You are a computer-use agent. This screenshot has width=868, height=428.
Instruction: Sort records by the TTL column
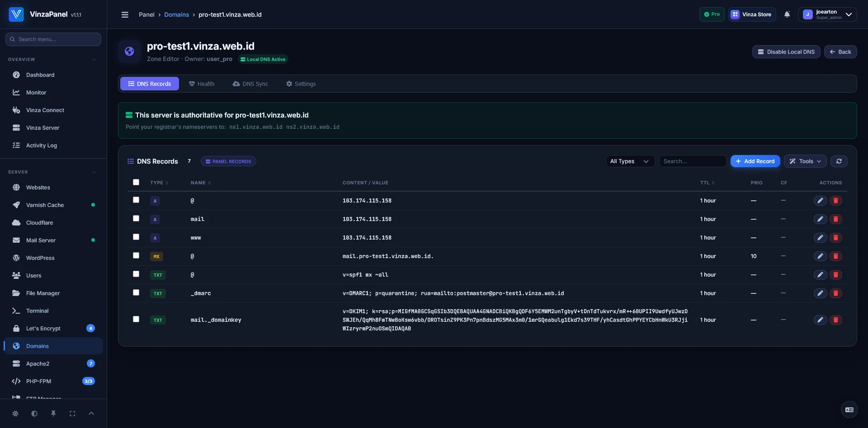point(707,183)
